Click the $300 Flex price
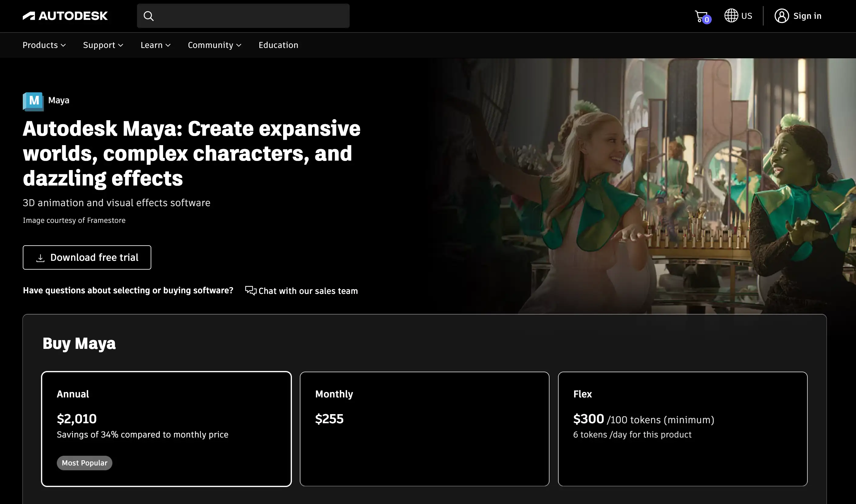 589,419
